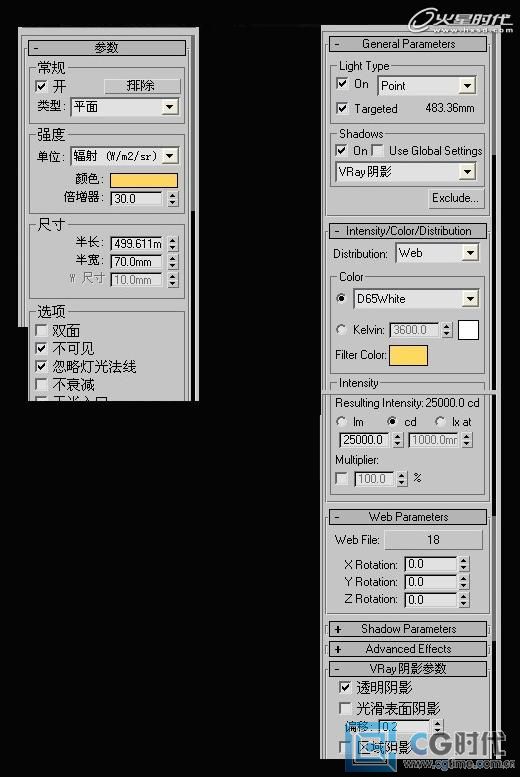Screen dimensions: 520x777
Task: Open the 颜色 orange color swatch
Action: (144, 180)
